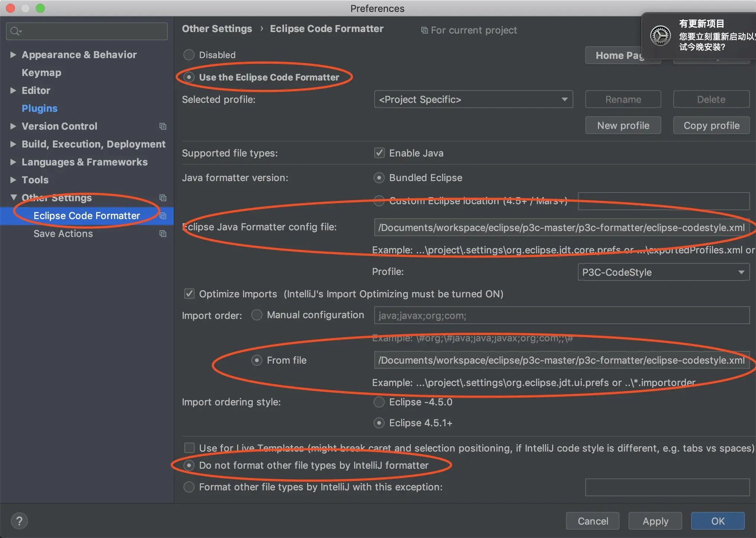The width and height of the screenshot is (756, 538).
Task: Click the search magnifier icon in settings
Action: click(15, 31)
